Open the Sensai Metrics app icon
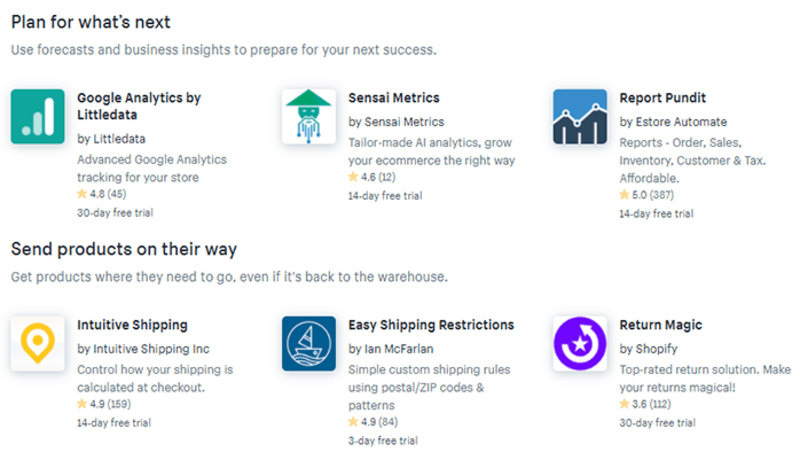This screenshot has width=800, height=460. coord(309,117)
